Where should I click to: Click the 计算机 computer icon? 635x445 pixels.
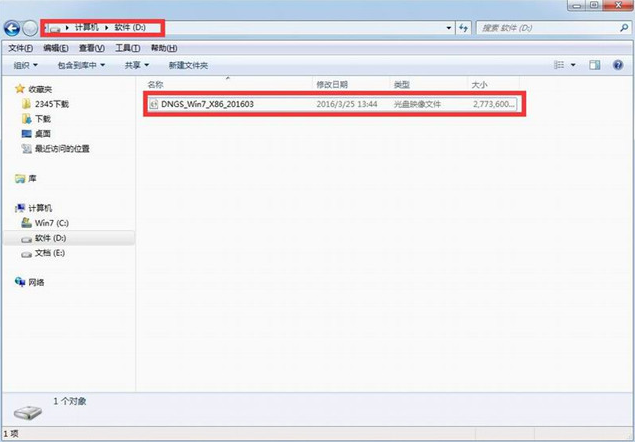coord(20,208)
